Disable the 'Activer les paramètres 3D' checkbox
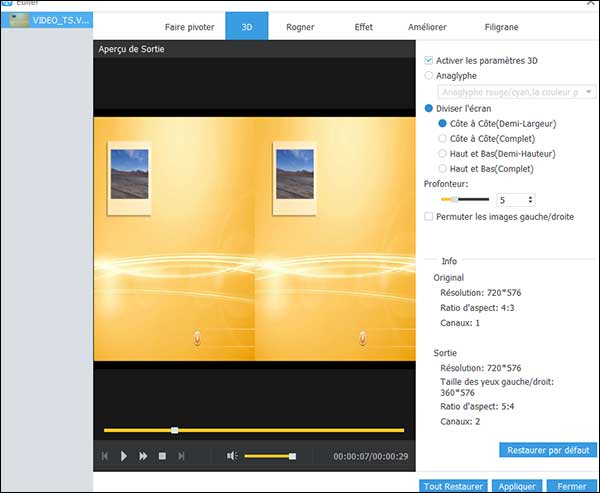The width and height of the screenshot is (600, 493). (x=429, y=60)
